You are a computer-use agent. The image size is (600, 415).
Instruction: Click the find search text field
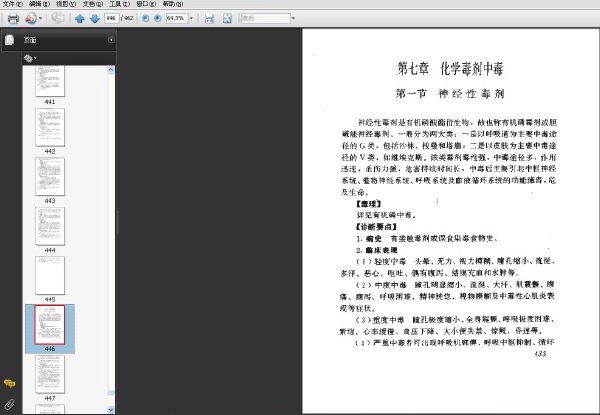(265, 18)
